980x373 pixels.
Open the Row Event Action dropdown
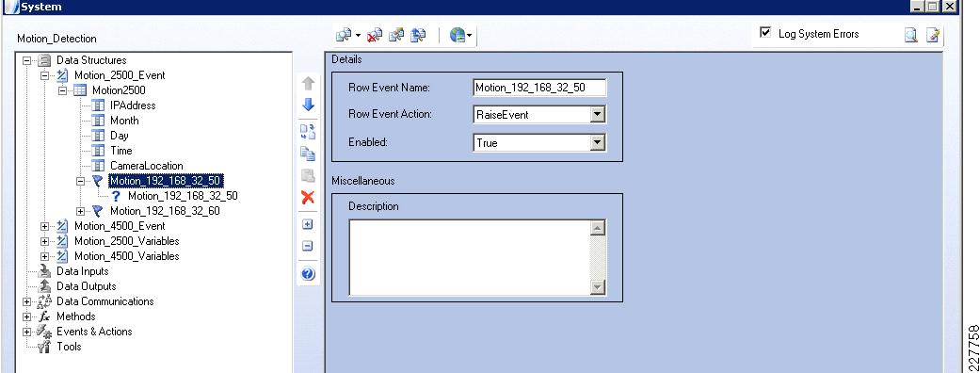click(x=598, y=115)
